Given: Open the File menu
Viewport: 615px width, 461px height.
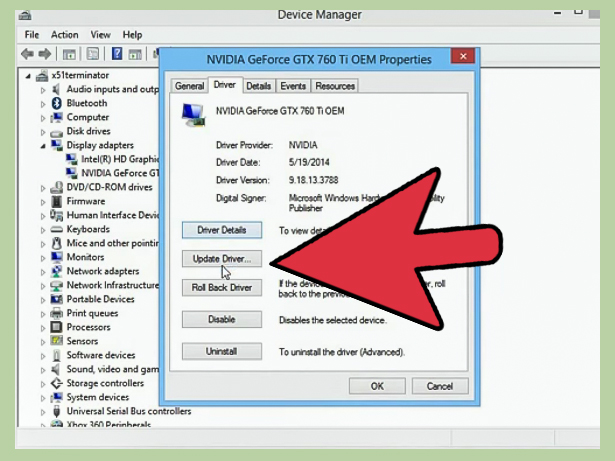Looking at the screenshot, I should coord(32,35).
